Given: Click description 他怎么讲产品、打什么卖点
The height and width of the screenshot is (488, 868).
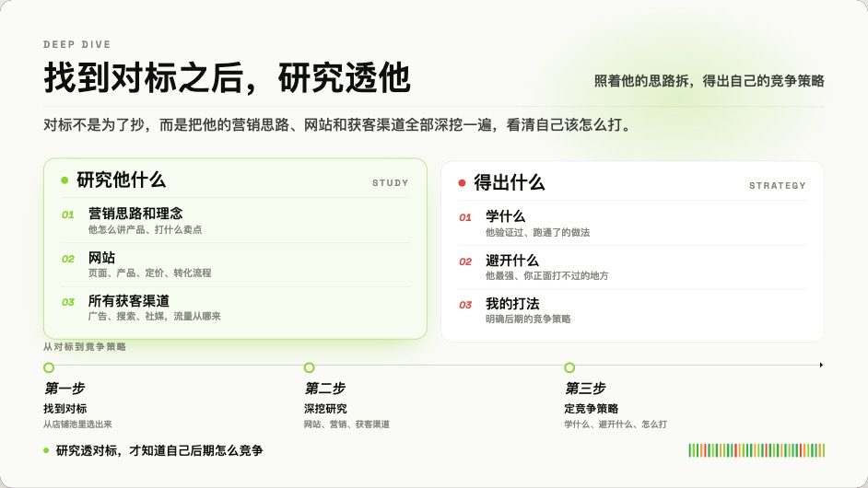Looking at the screenshot, I should tap(145, 229).
